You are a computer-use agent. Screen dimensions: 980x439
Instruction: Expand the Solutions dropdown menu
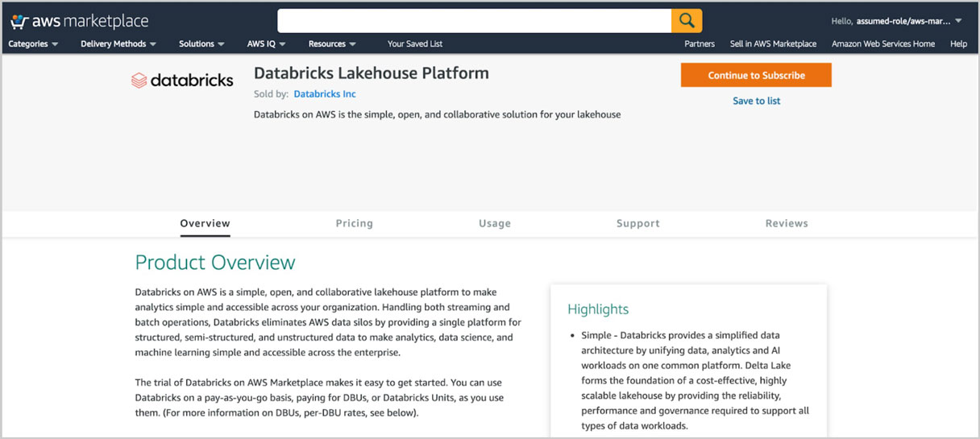coord(201,44)
